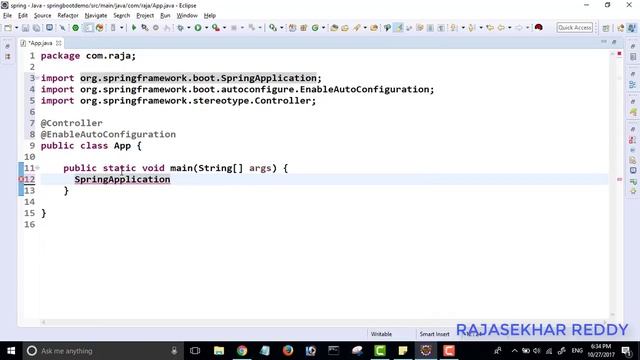Viewport: 640px width, 360px height.
Task: Open the New wizard dropdown arrow
Action: pos(16,28)
